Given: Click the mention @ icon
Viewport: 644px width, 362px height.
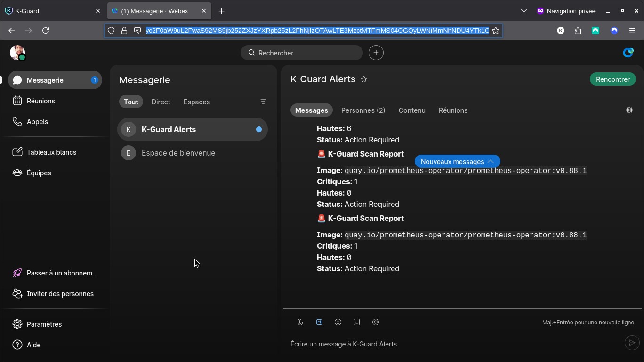Looking at the screenshot, I should (x=376, y=322).
